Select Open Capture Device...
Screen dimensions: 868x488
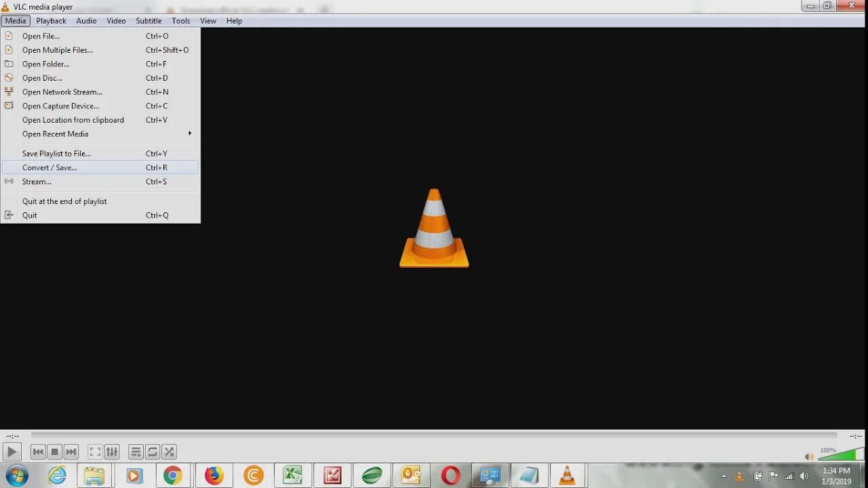click(x=100, y=106)
